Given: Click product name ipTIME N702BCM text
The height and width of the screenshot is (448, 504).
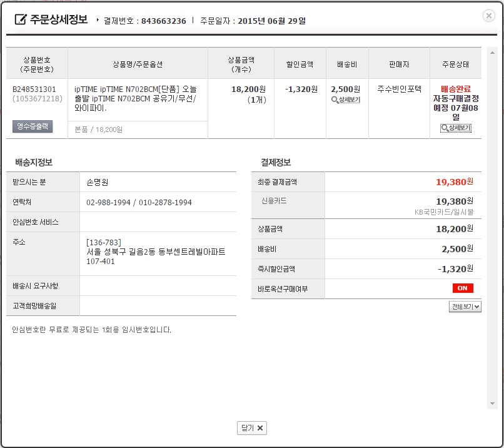Looking at the screenshot, I should click(135, 98).
